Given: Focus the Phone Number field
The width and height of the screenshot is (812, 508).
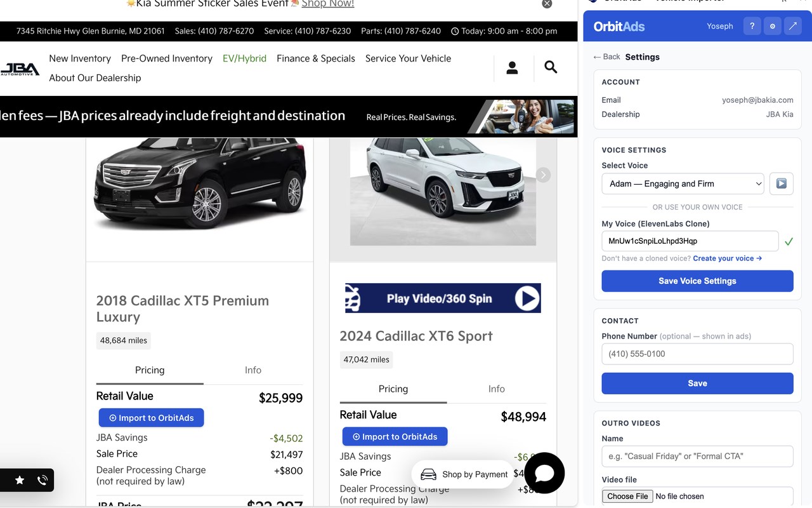Looking at the screenshot, I should click(698, 354).
